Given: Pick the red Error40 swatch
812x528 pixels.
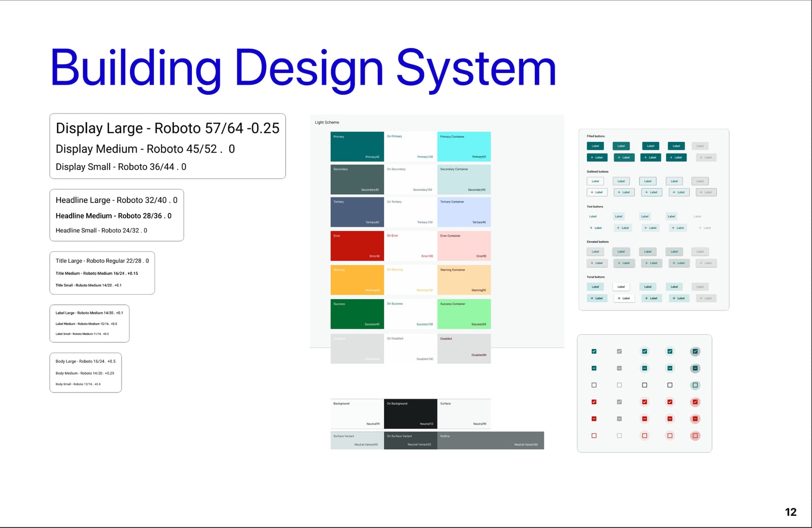Looking at the screenshot, I should (357, 246).
